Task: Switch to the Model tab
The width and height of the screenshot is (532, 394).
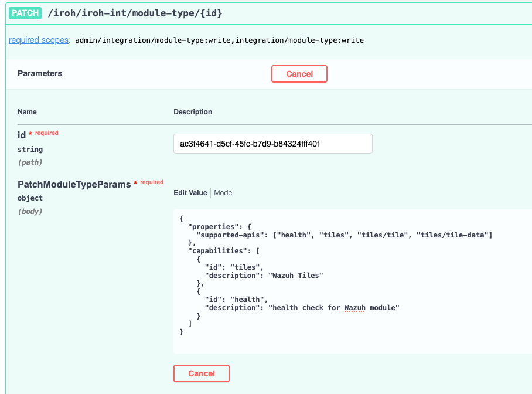Action: pos(224,192)
